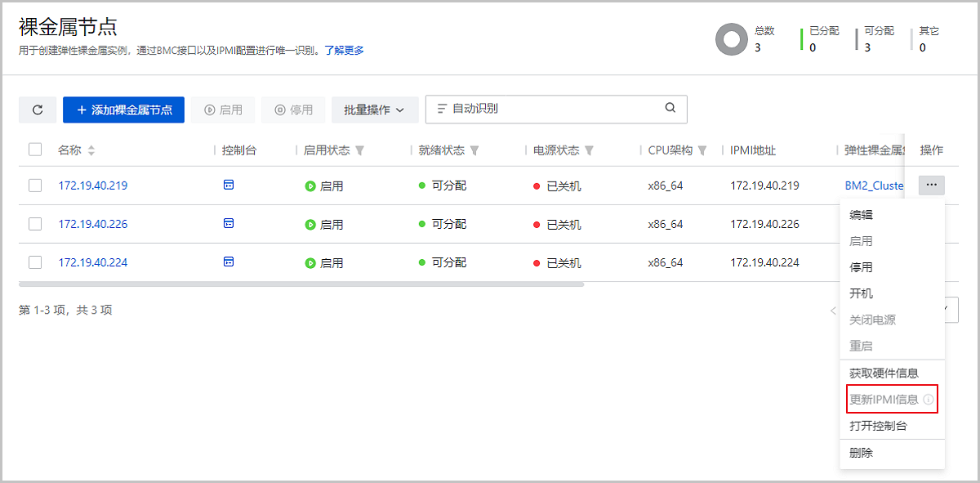Sort the name column using arrows

pos(91,150)
